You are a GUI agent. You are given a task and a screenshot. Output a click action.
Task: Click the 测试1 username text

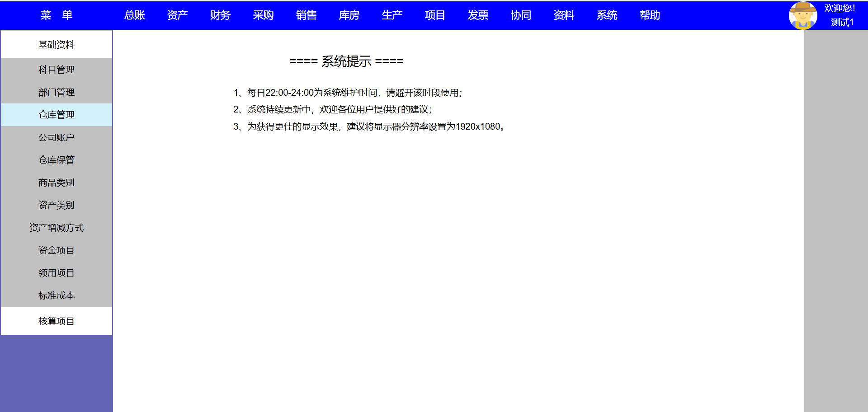click(842, 22)
